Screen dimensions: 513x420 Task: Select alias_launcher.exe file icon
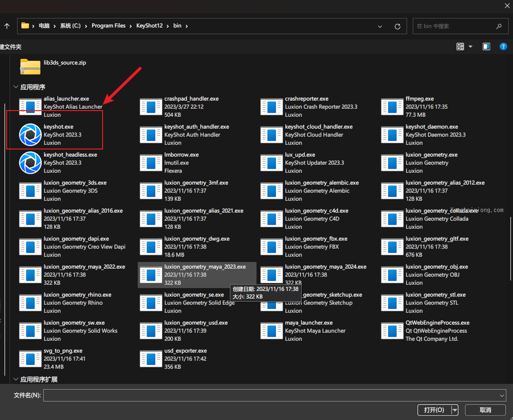30,107
